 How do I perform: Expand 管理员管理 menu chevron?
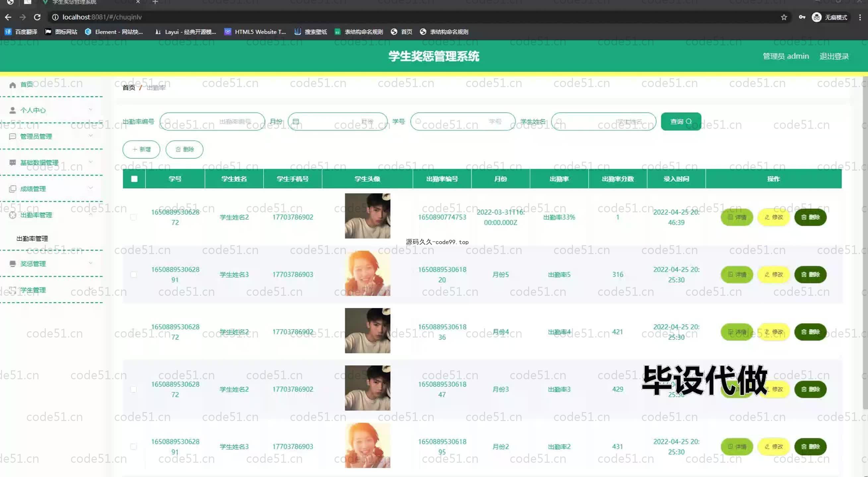click(x=90, y=136)
